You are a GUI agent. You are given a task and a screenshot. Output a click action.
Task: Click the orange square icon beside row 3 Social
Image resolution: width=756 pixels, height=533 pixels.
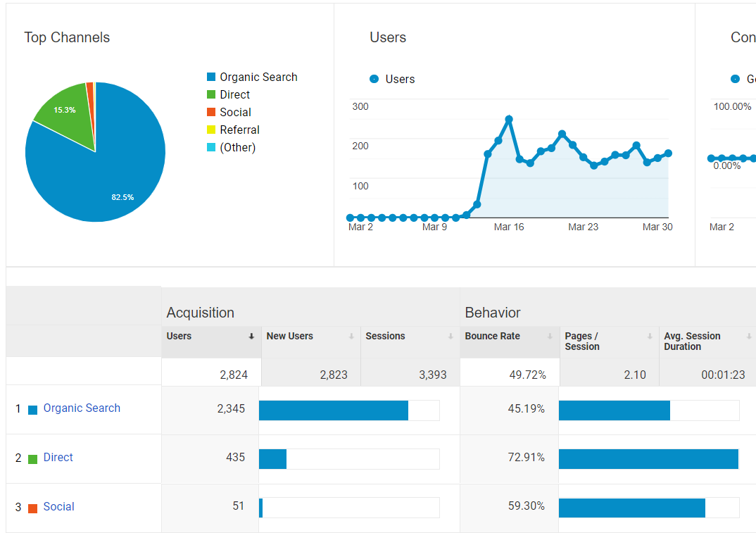point(32,506)
